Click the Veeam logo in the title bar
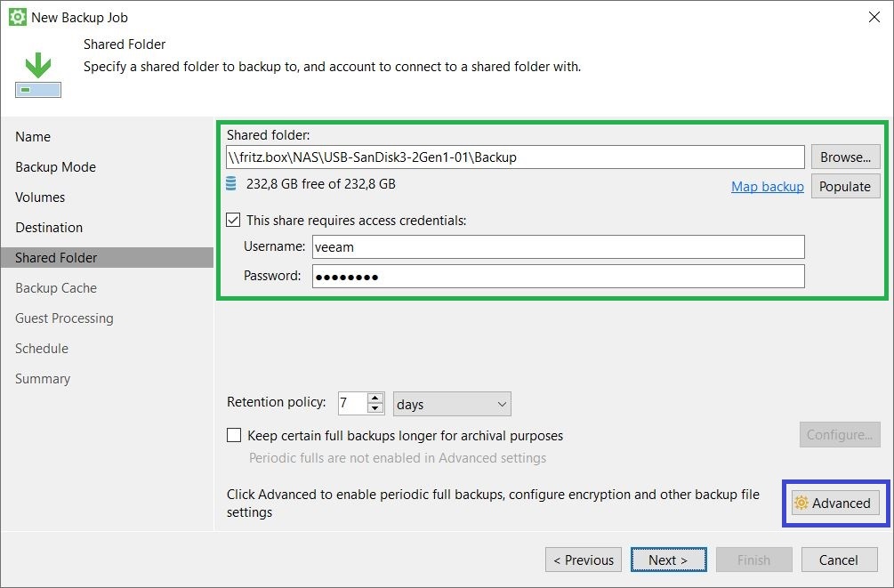Image resolution: width=894 pixels, height=588 pixels. point(16,17)
